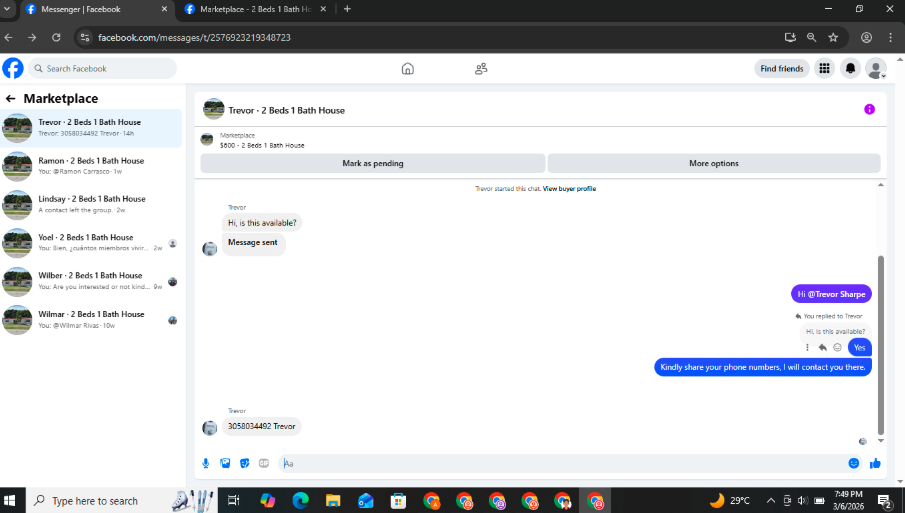Viewport: 905px width, 513px height.
Task: Open a new browser tab
Action: point(347,9)
